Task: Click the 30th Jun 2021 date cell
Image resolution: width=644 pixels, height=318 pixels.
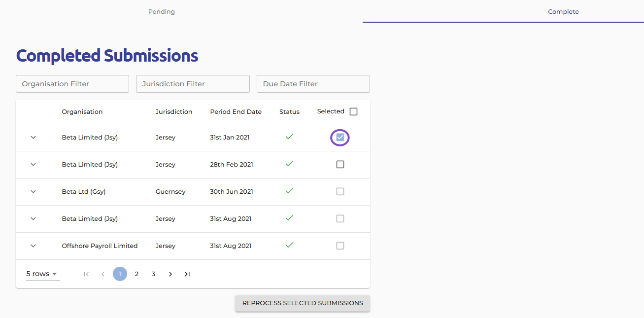Action: coord(232,192)
